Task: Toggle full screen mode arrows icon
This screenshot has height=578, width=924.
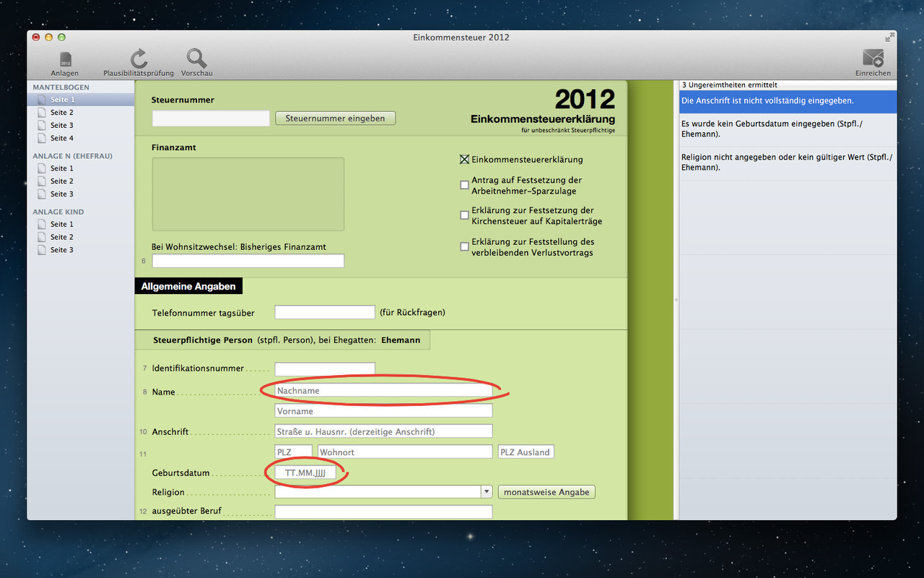Action: point(889,38)
